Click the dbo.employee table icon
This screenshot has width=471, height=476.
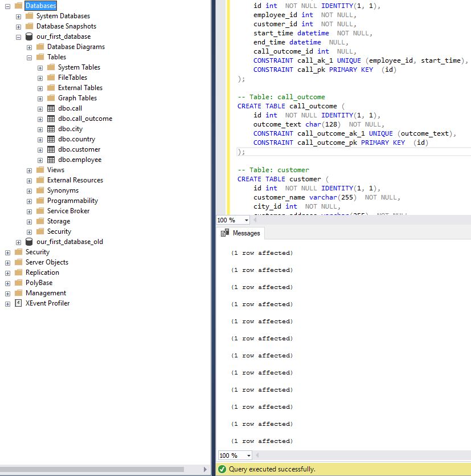(51, 160)
